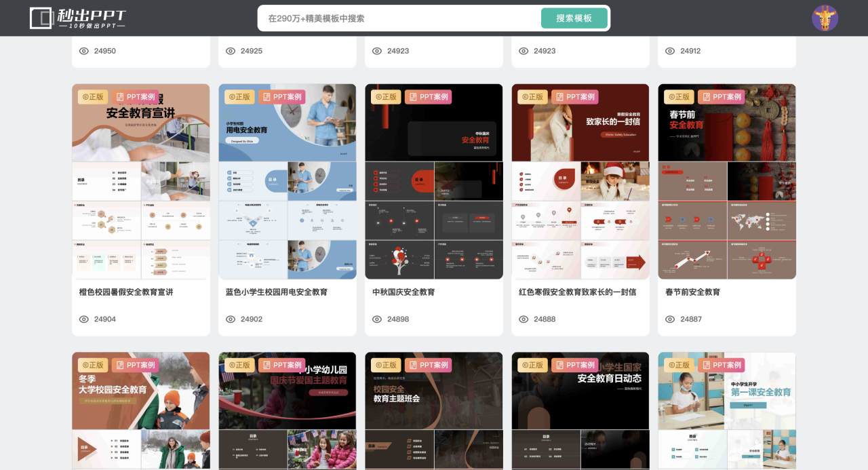Click 正版 badge on 国庆节爱国主题 card
The height and width of the screenshot is (470, 868).
pos(239,365)
